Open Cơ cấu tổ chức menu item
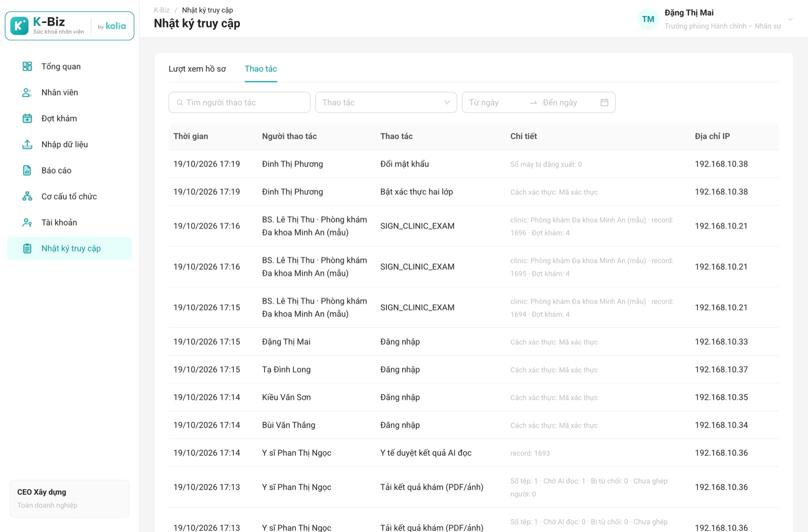The image size is (808, 532). (70, 196)
